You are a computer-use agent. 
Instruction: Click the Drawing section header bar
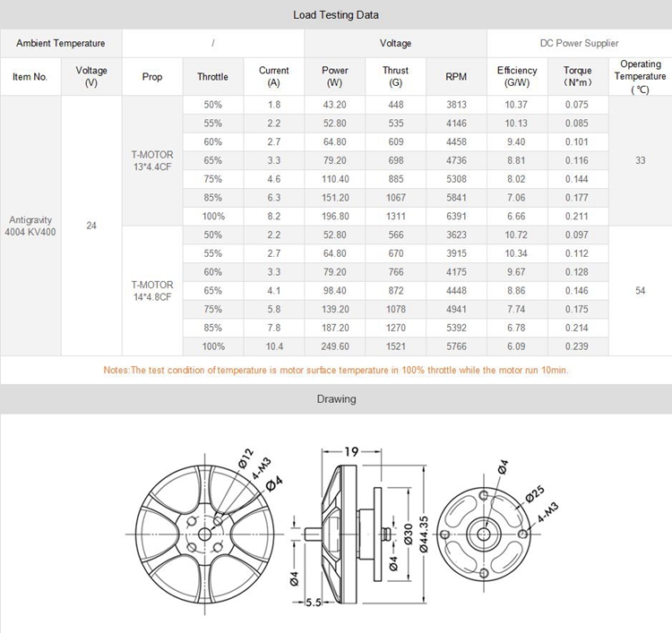336,398
